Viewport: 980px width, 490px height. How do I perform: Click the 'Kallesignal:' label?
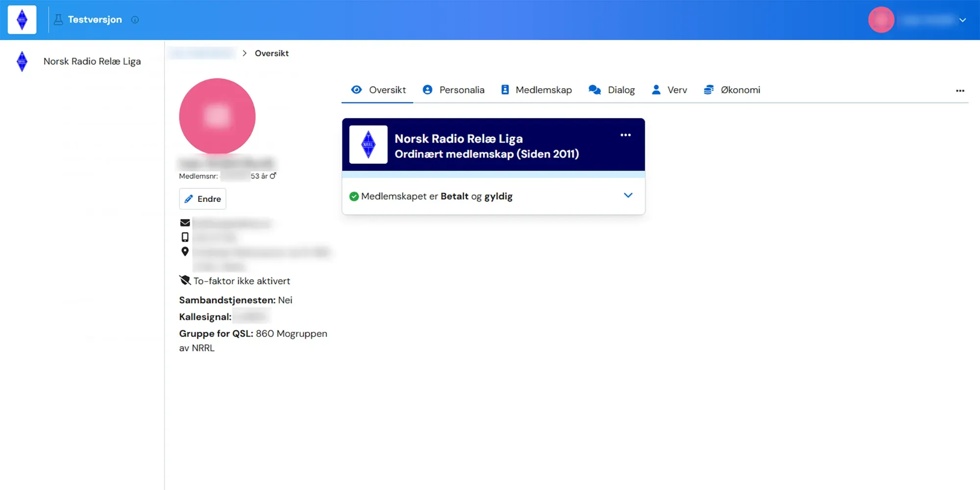(205, 317)
